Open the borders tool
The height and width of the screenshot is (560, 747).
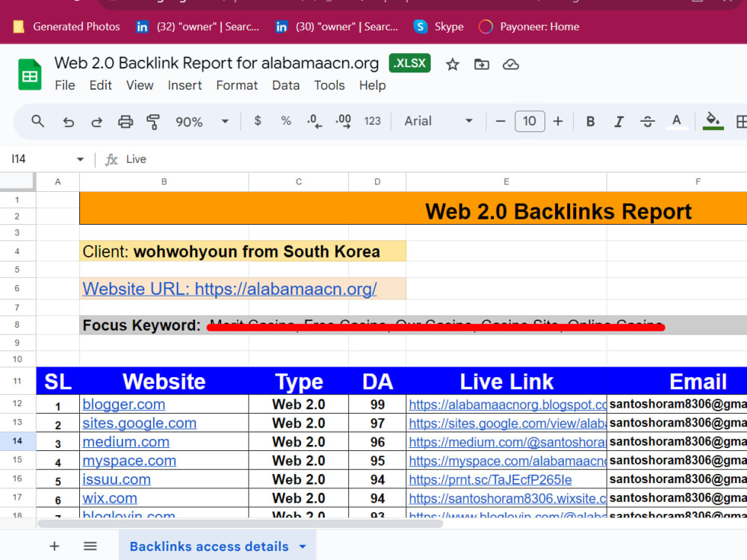741,122
